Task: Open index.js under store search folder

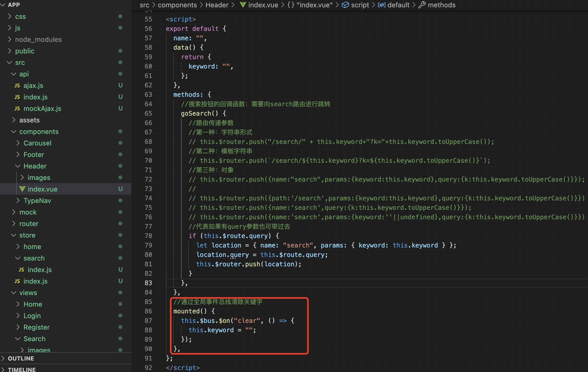Action: click(x=39, y=270)
